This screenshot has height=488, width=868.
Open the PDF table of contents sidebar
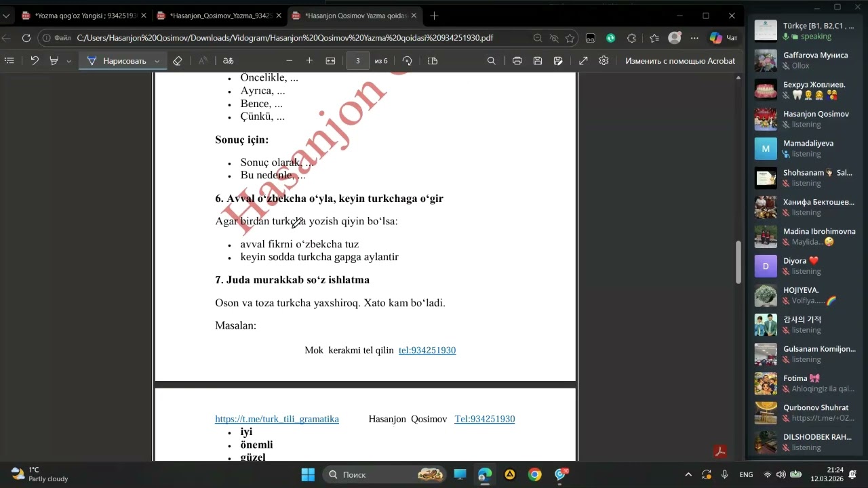click(9, 61)
